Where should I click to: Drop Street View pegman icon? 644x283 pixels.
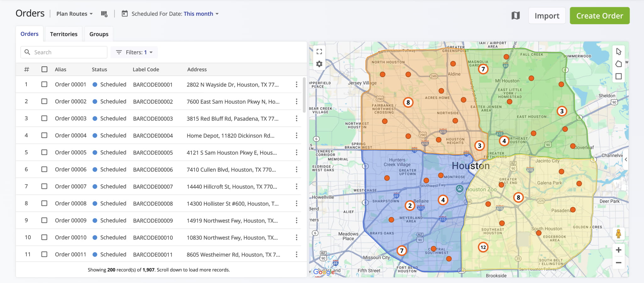[619, 234]
